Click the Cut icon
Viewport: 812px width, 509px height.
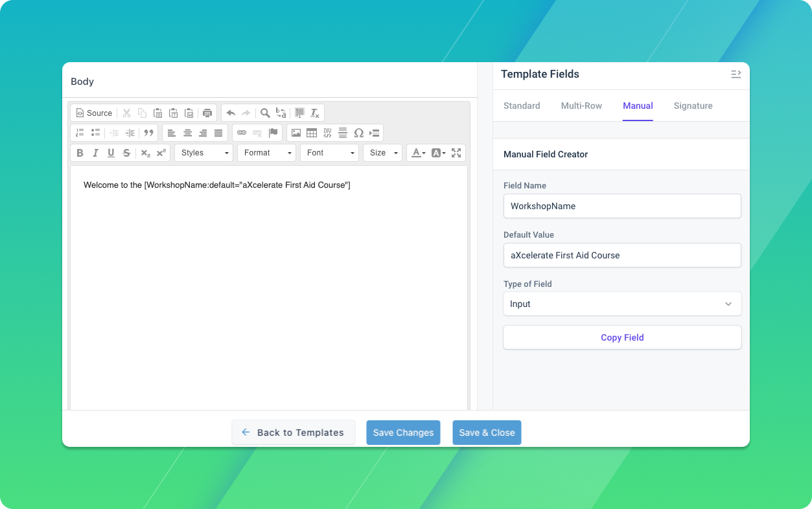127,113
